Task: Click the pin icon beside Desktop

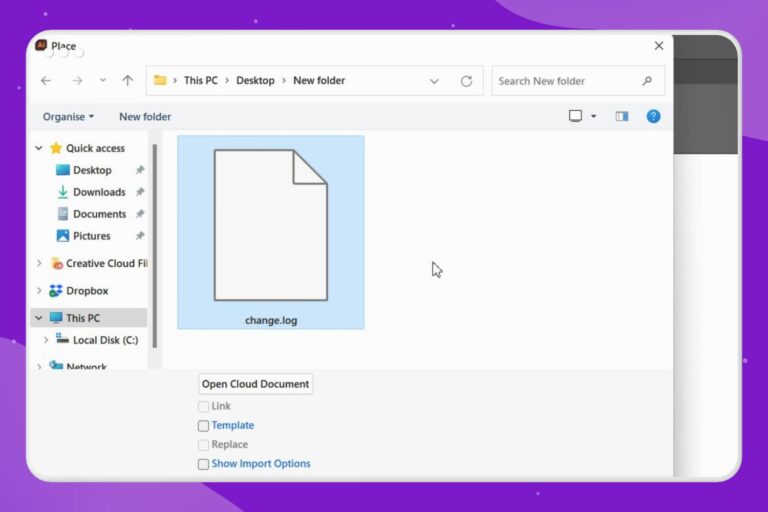Action: tap(140, 170)
